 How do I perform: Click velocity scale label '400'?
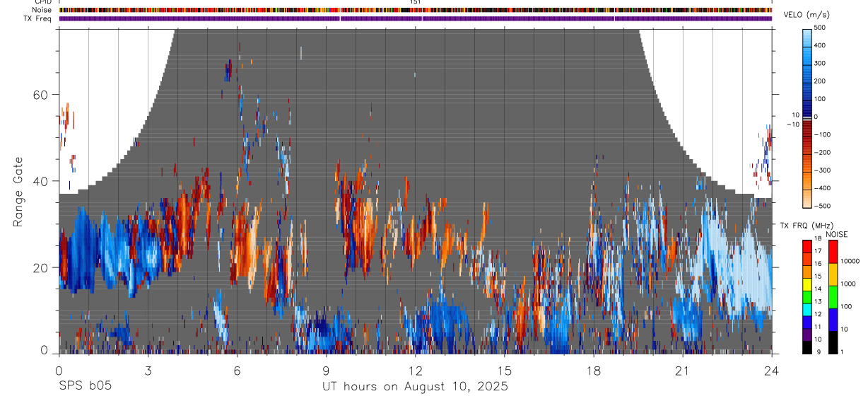pos(820,45)
